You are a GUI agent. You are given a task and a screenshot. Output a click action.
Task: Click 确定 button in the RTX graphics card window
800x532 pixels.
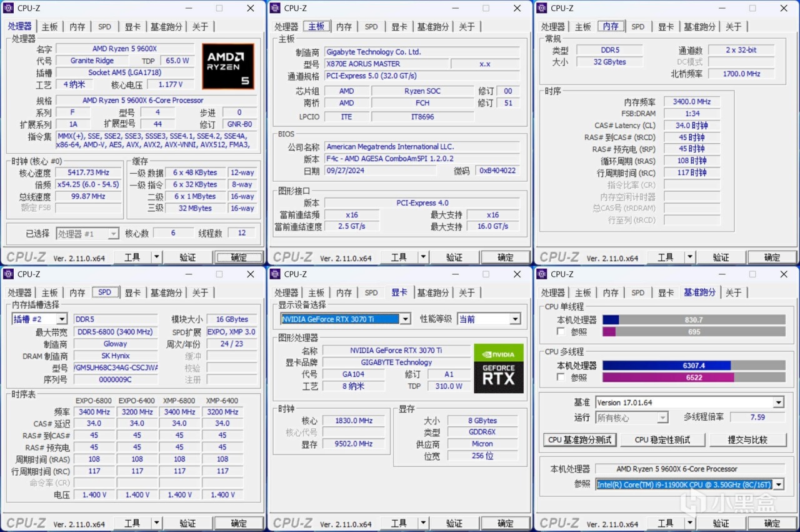[x=505, y=523]
